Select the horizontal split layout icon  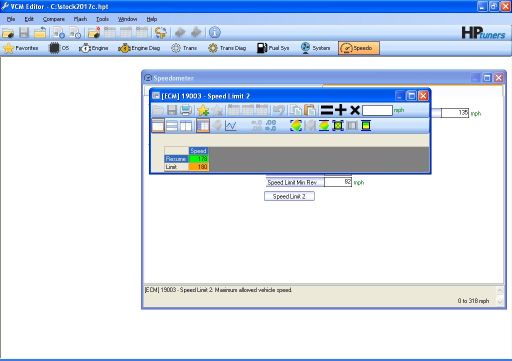172,126
